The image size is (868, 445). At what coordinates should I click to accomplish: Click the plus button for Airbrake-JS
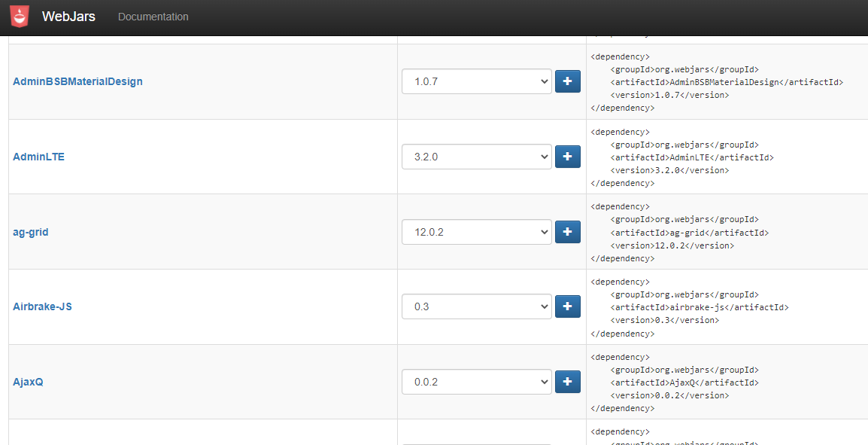click(567, 306)
